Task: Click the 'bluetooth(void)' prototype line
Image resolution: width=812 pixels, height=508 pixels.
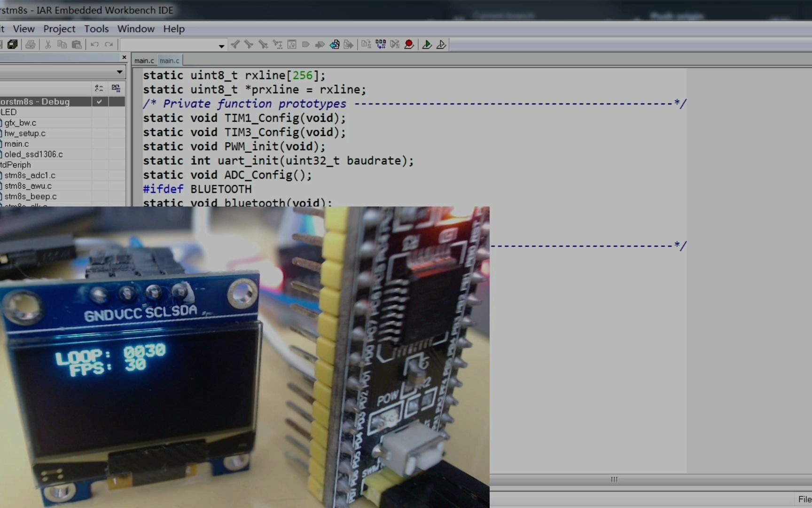Action: [x=237, y=202]
